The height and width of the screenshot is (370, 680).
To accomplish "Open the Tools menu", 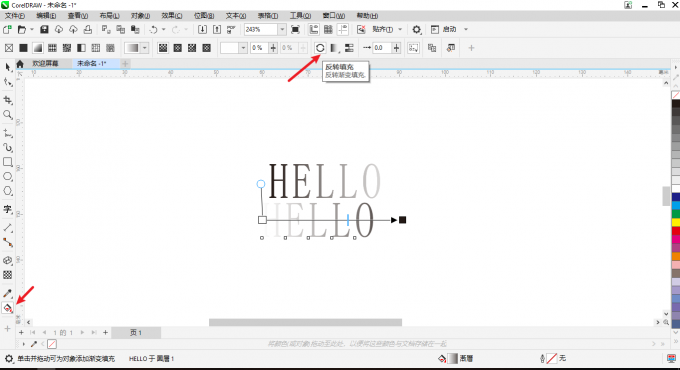I will pyautogui.click(x=300, y=16).
